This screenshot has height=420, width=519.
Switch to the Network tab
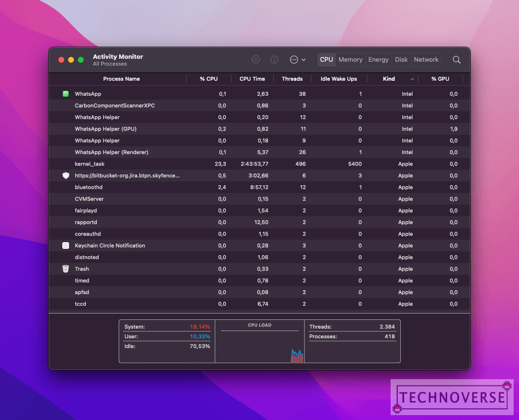coord(426,59)
